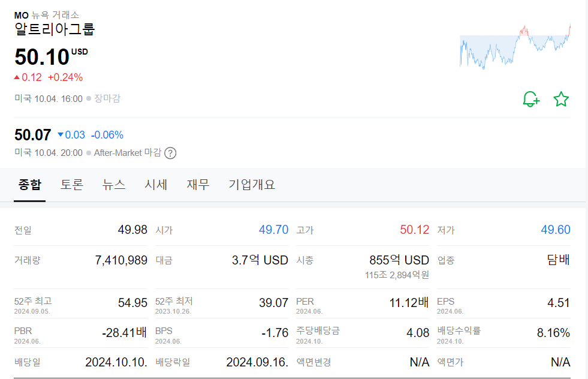Image resolution: width=588 pixels, height=379 pixels.
Task: Click the 52-week high 54.95
Action: (132, 303)
